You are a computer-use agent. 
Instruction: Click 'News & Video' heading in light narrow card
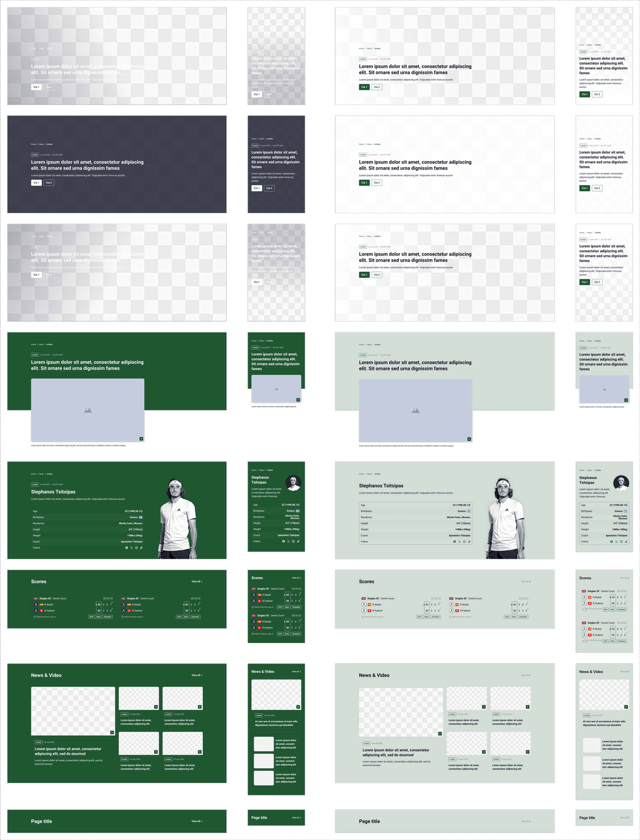591,672
